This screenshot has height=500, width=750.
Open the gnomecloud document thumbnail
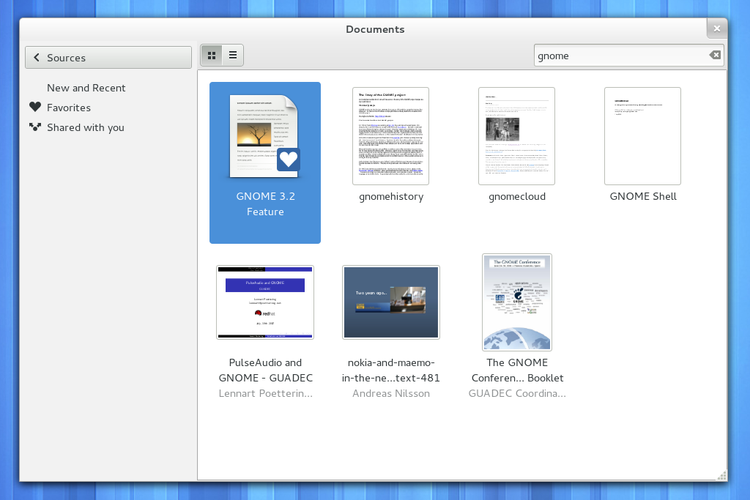click(516, 137)
